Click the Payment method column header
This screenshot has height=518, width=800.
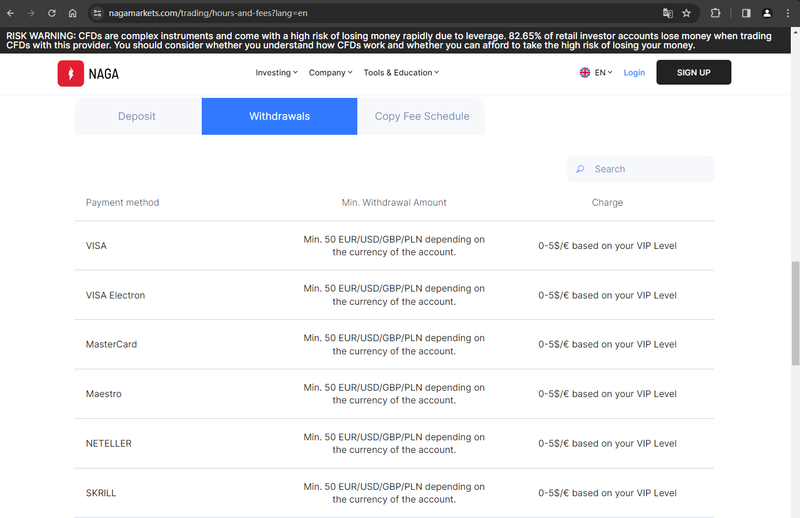(122, 203)
